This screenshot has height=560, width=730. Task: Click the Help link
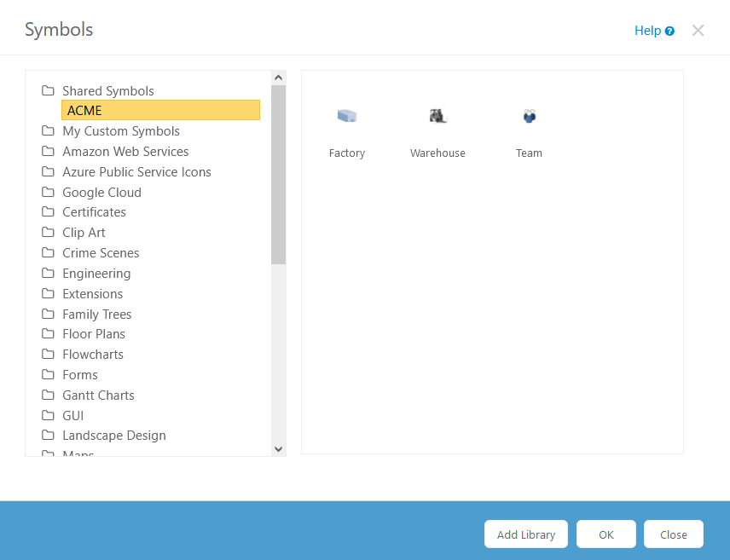(648, 31)
